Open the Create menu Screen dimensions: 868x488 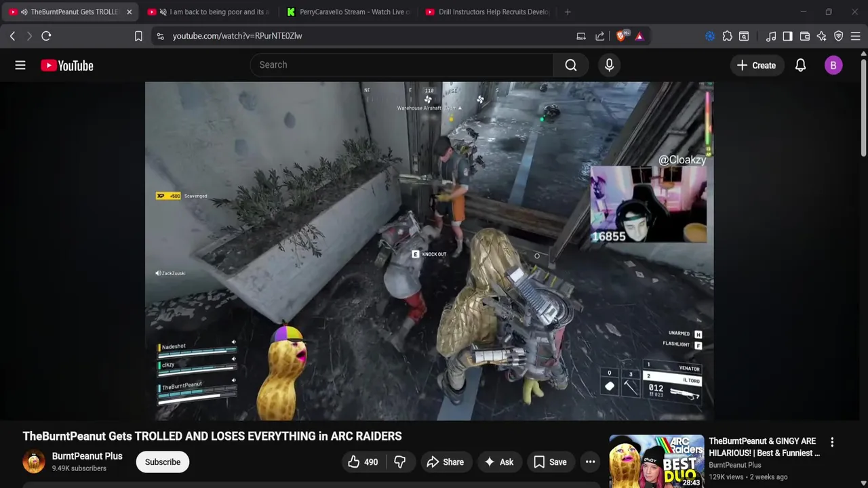pos(756,65)
